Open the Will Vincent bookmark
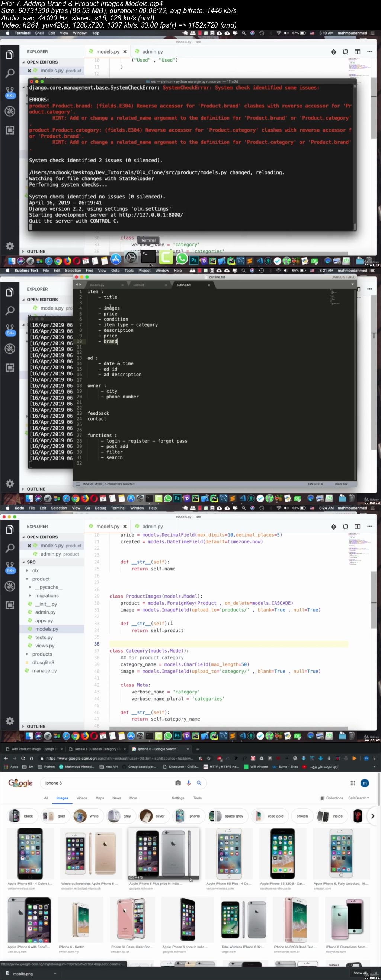The width and height of the screenshot is (381, 980). point(256,767)
